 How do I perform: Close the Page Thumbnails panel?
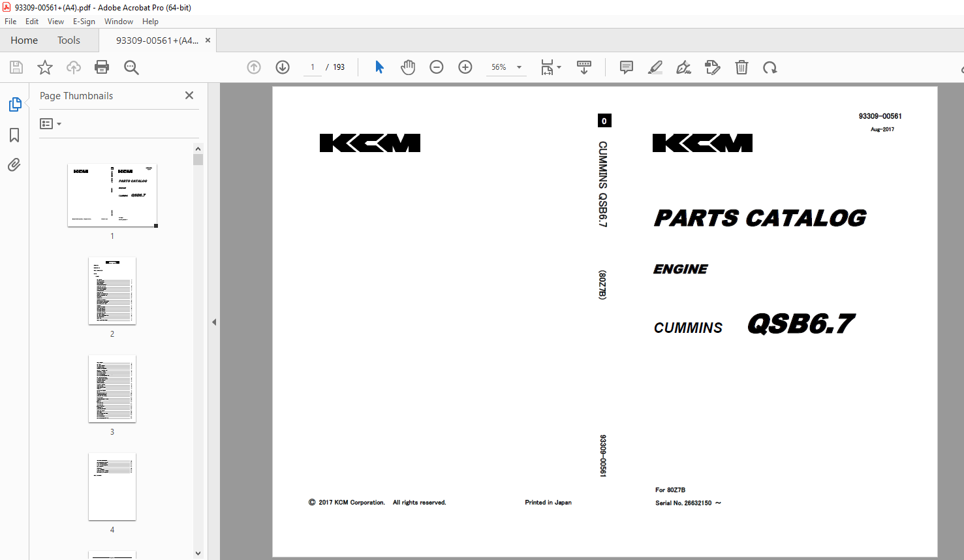pyautogui.click(x=189, y=95)
